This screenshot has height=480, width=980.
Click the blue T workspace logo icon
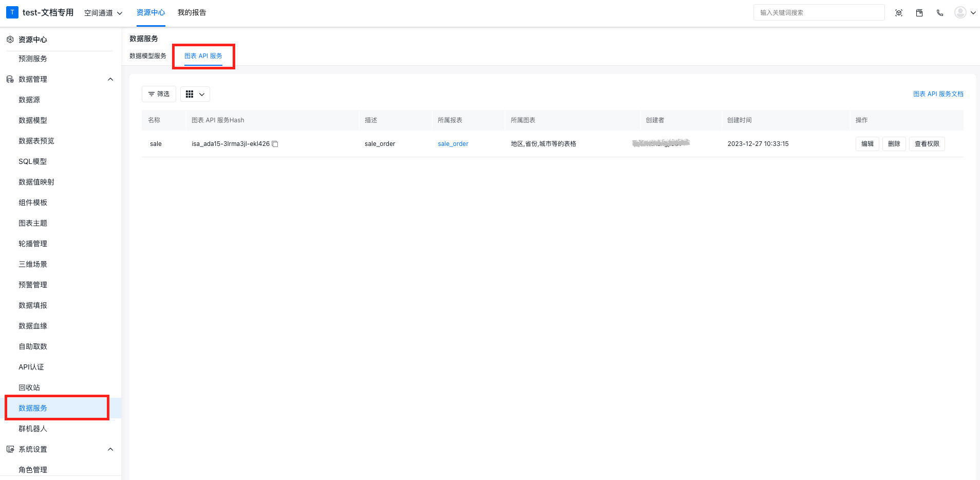(12, 12)
